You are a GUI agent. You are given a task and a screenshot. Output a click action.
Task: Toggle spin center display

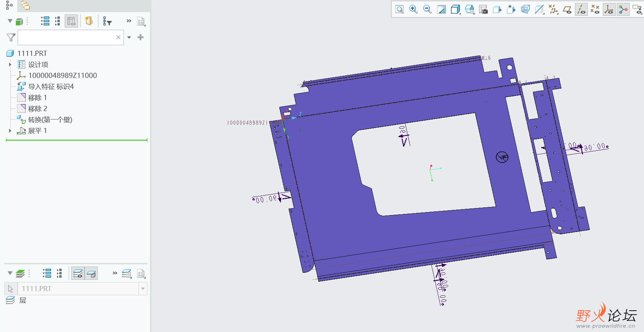(x=623, y=9)
